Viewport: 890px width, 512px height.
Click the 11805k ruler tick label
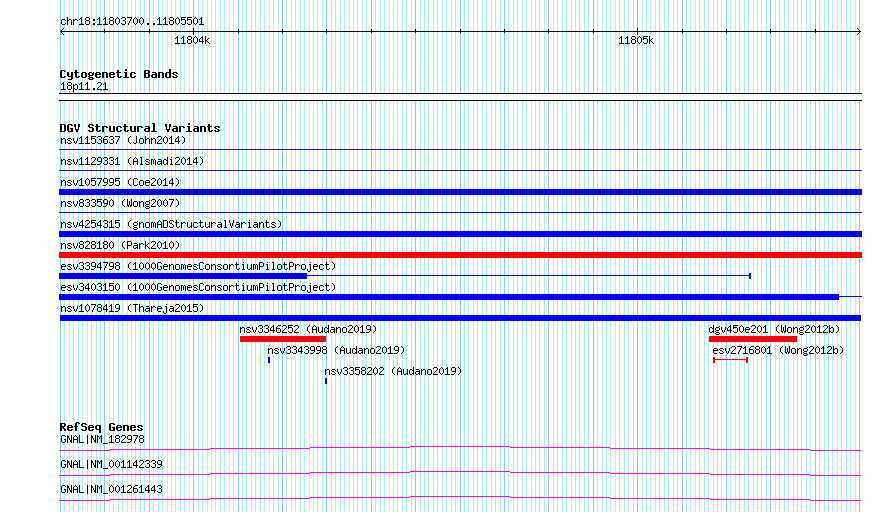pos(636,41)
